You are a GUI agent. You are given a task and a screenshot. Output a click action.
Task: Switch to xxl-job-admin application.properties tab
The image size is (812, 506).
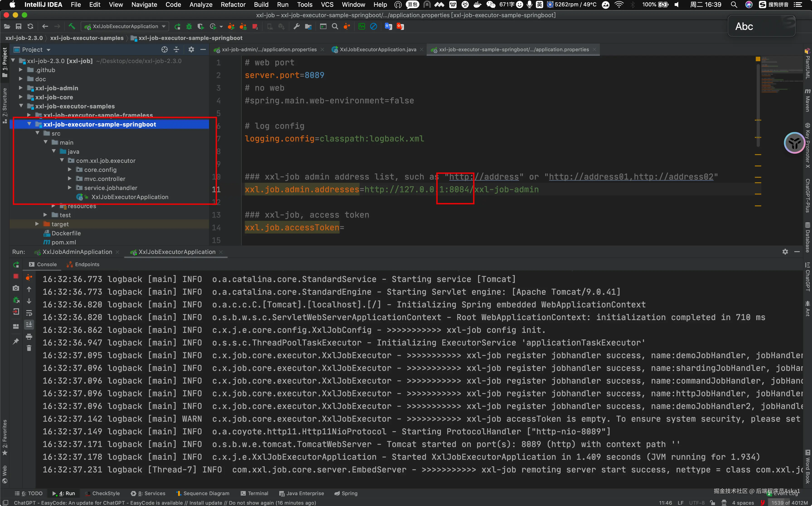tap(269, 49)
